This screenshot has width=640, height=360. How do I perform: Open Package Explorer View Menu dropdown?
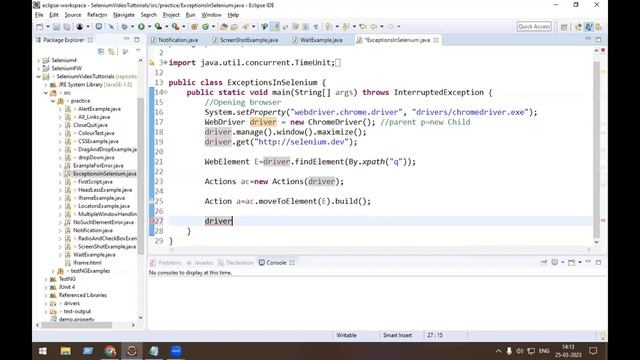click(x=138, y=51)
